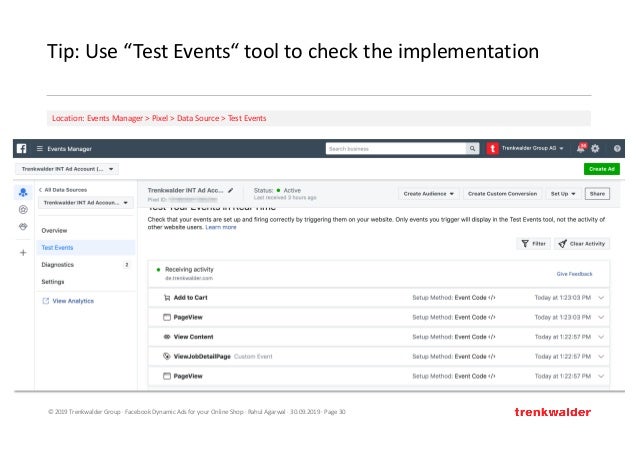Click the View Content event name
The width and height of the screenshot is (638, 451).
tap(193, 337)
